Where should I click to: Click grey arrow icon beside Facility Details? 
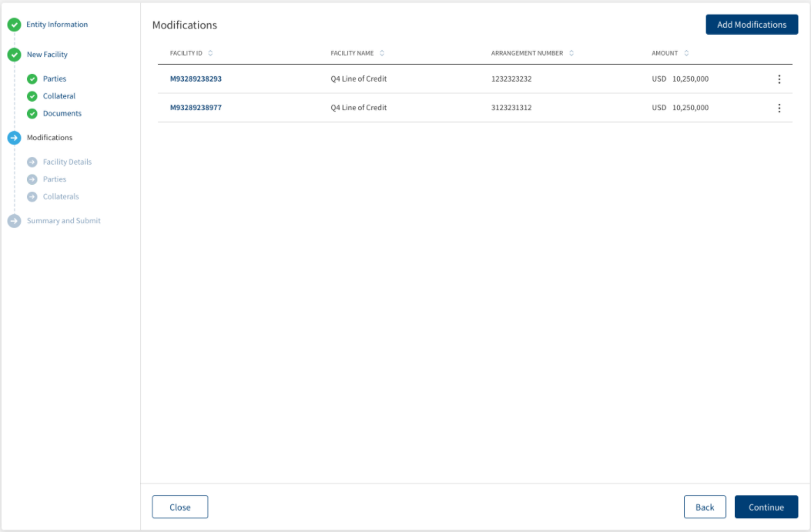tap(32, 162)
